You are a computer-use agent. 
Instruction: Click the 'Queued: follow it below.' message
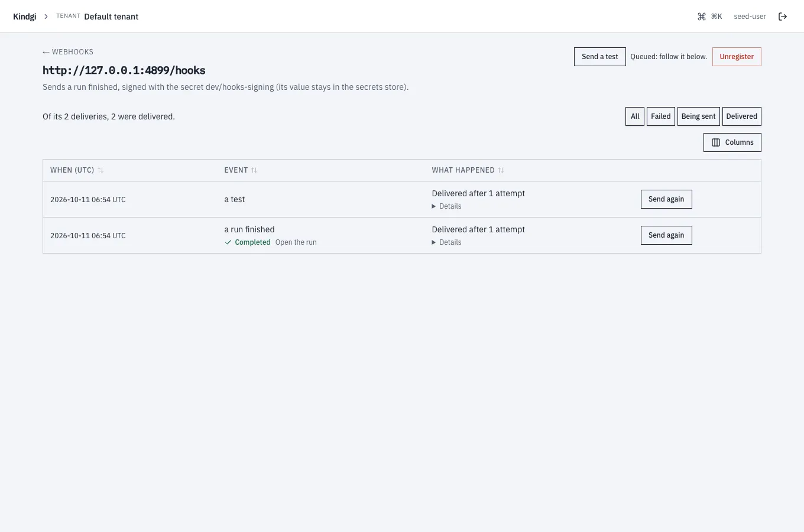point(669,57)
